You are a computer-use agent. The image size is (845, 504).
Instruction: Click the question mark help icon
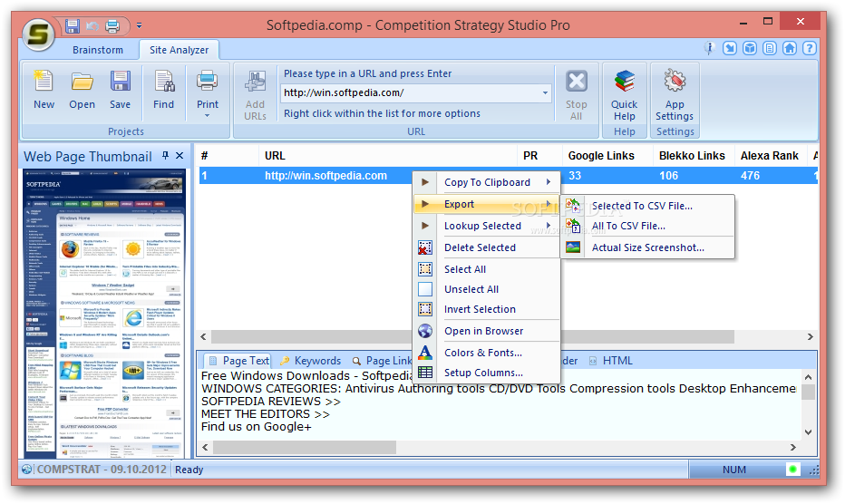(810, 48)
